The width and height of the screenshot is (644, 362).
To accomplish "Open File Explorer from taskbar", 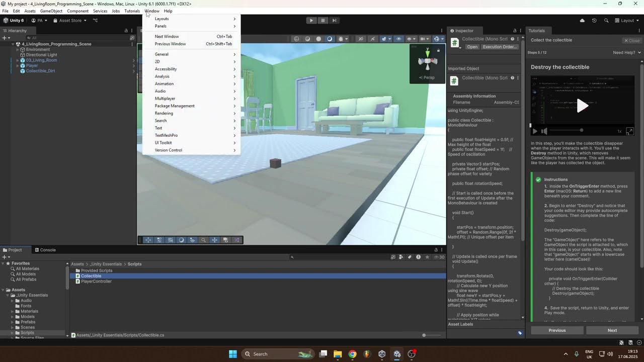I will pyautogui.click(x=338, y=354).
